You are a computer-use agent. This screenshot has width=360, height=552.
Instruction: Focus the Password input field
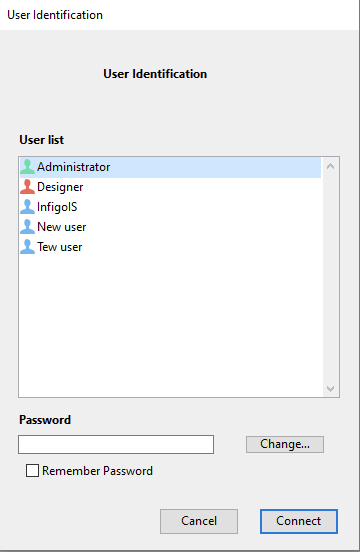pos(116,444)
